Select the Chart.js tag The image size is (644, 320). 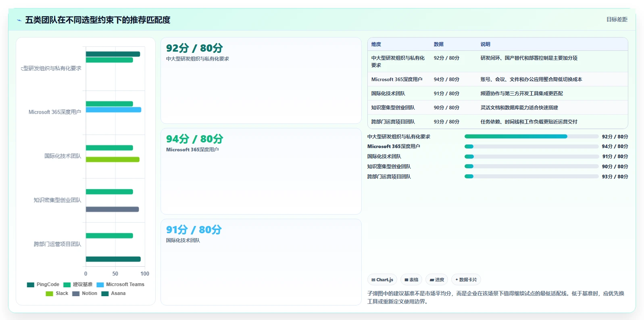(x=382, y=280)
